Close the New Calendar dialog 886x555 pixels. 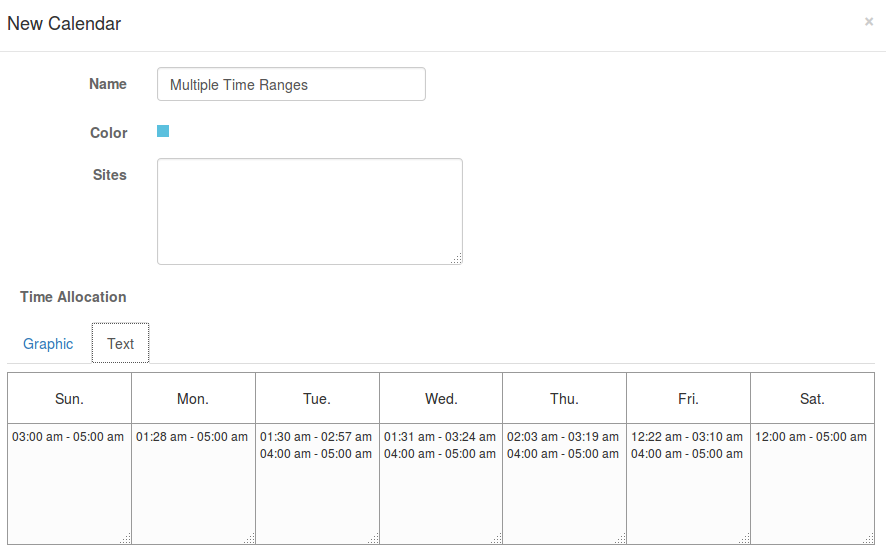(x=868, y=22)
